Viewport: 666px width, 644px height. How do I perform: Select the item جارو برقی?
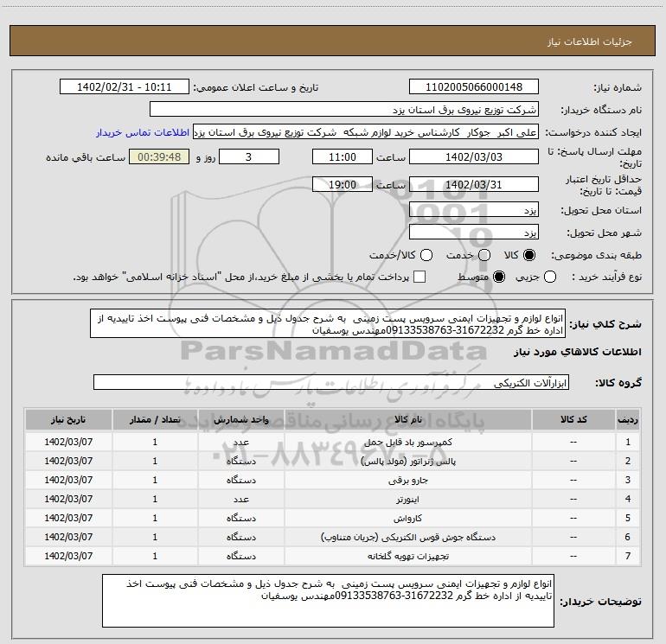pyautogui.click(x=407, y=480)
